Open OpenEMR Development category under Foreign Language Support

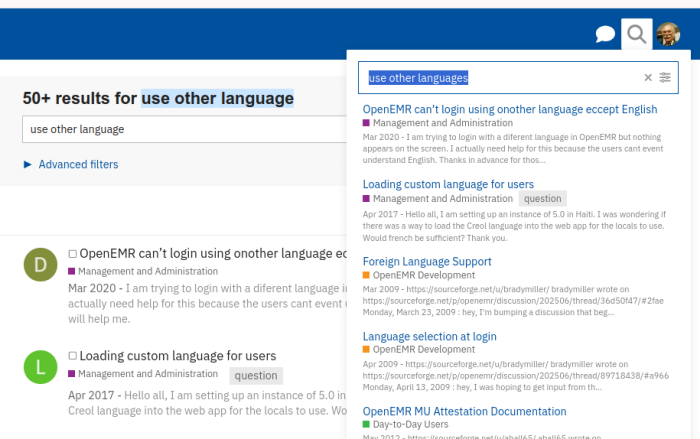tap(419, 275)
